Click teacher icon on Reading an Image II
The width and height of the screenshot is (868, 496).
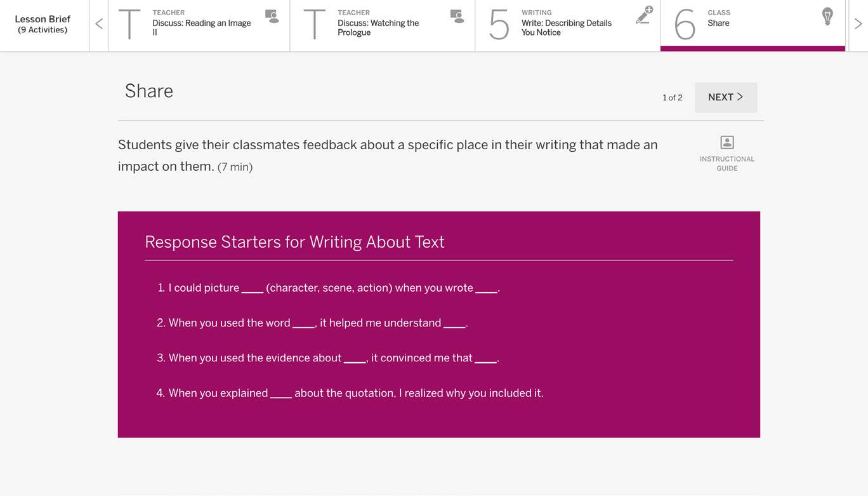(x=272, y=17)
